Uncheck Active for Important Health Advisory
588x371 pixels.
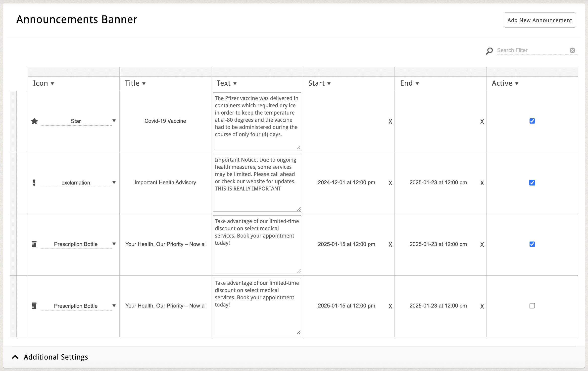[532, 183]
